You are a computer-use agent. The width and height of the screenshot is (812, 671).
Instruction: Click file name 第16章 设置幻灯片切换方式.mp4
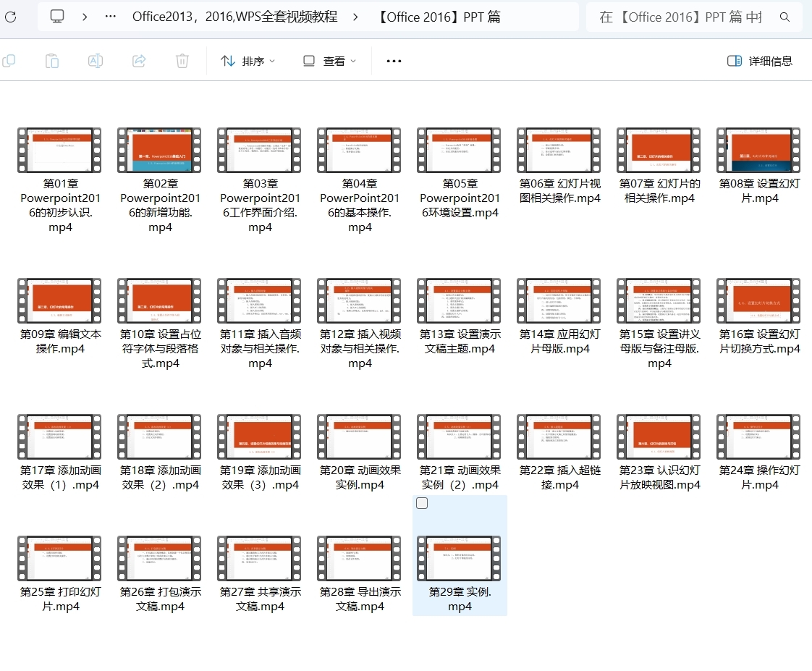click(x=760, y=342)
